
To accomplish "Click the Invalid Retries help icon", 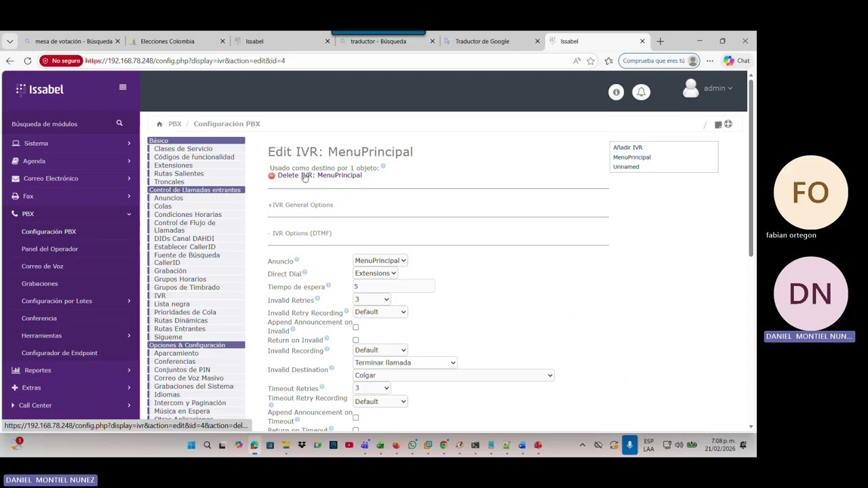I will [317, 298].
